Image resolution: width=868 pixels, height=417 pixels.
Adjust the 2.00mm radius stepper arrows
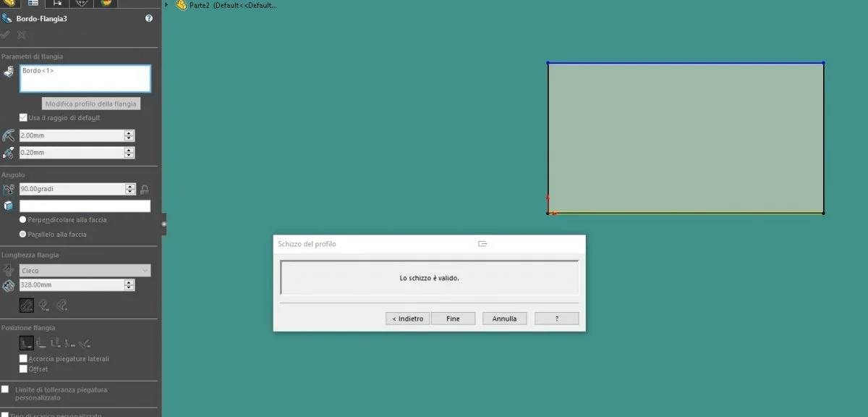click(x=129, y=135)
